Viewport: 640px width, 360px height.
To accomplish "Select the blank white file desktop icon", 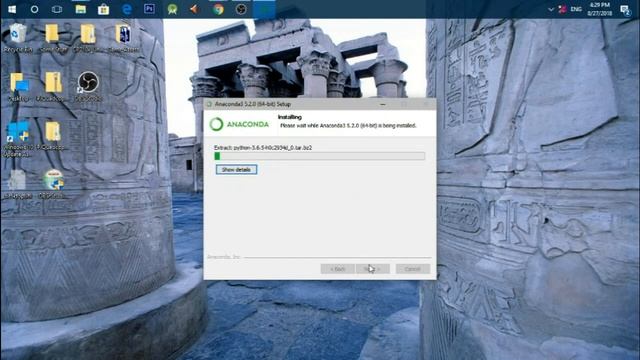I will click(x=18, y=184).
